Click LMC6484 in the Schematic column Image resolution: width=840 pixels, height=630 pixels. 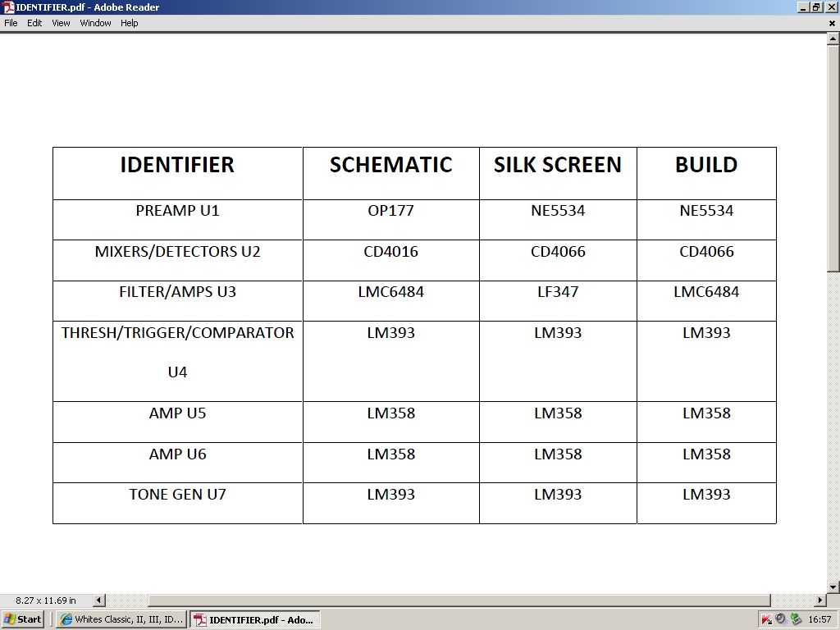[x=390, y=292]
